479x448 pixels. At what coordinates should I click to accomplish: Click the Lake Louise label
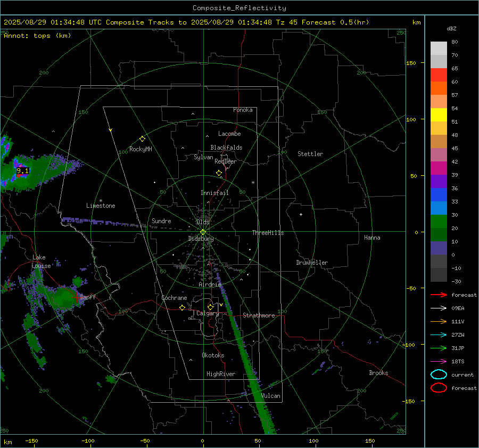pos(41,262)
